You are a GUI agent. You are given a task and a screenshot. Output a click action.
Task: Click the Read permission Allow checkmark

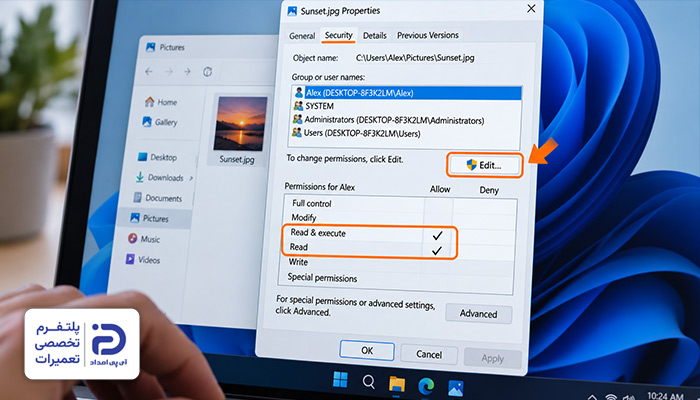[x=437, y=250]
